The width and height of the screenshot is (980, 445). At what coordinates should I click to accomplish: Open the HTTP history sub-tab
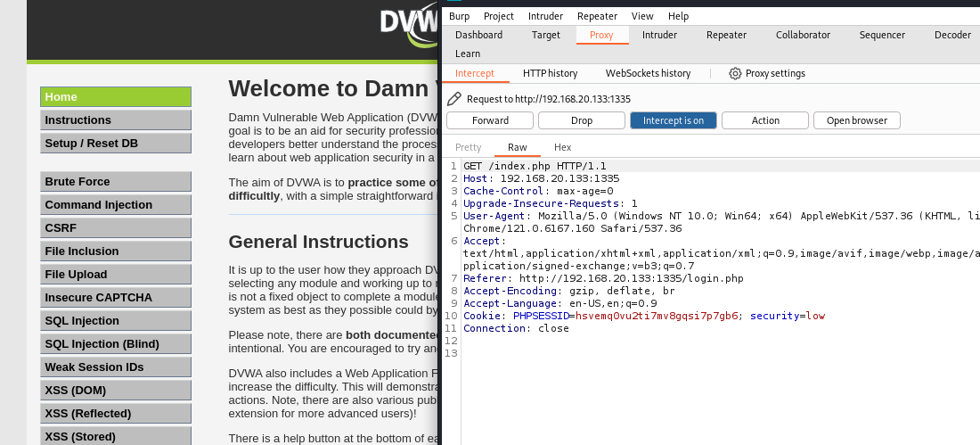550,73
